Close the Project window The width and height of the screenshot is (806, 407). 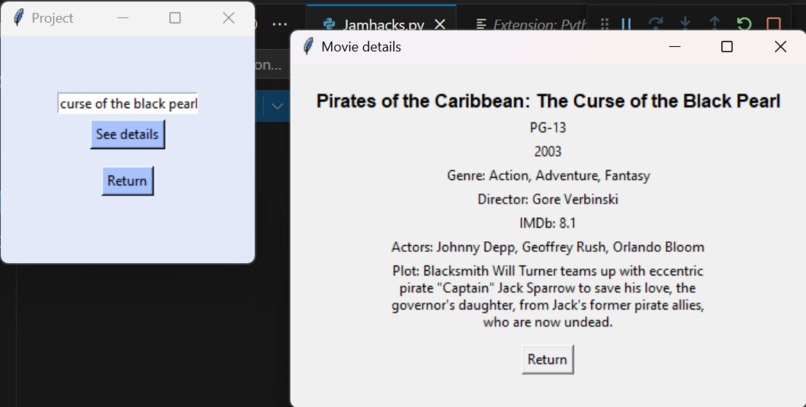click(229, 18)
